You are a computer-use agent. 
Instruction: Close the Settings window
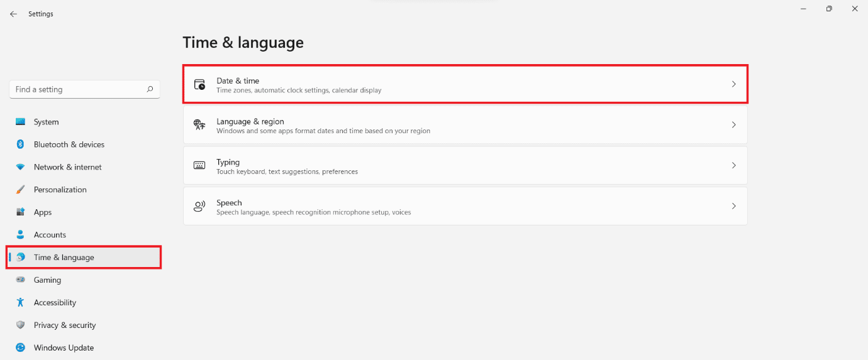point(855,9)
